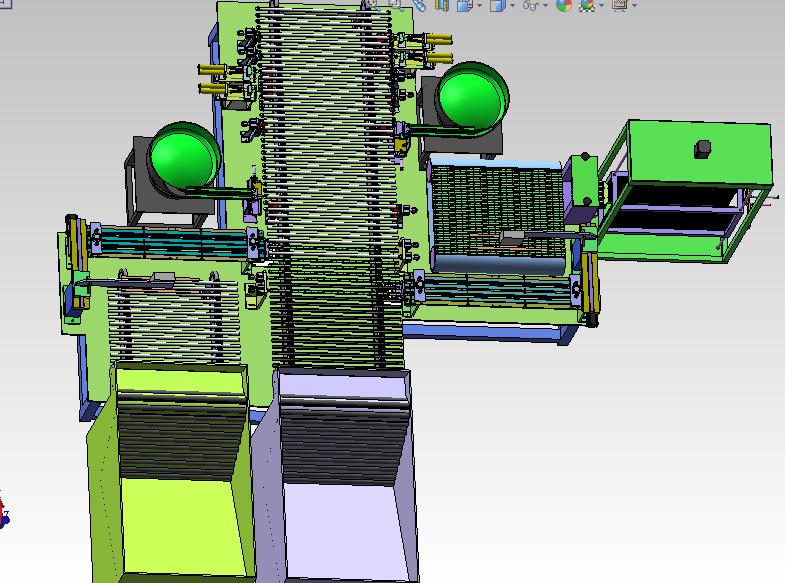
Task: Open the Apply Scene dropdown arrow
Action: click(x=601, y=5)
